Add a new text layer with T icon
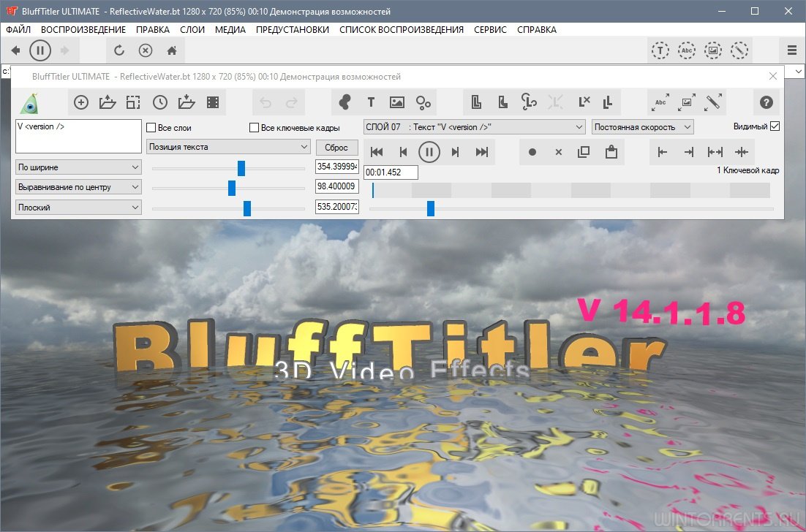The height and width of the screenshot is (532, 806). tap(371, 102)
